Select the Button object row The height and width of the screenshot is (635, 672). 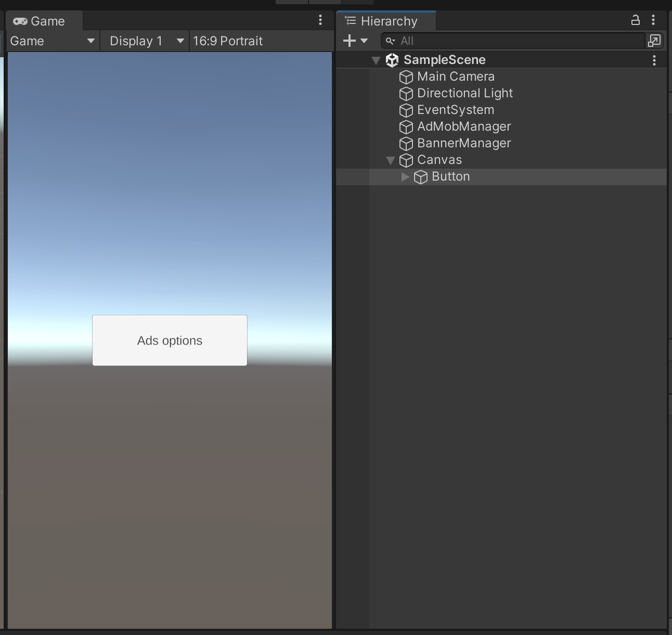501,176
